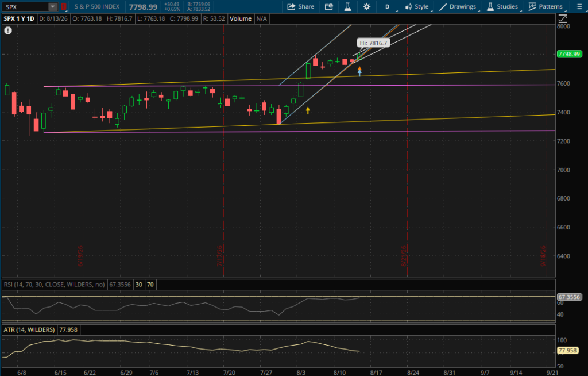Open the Drawings menu
This screenshot has height=376, width=588.
(458, 7)
